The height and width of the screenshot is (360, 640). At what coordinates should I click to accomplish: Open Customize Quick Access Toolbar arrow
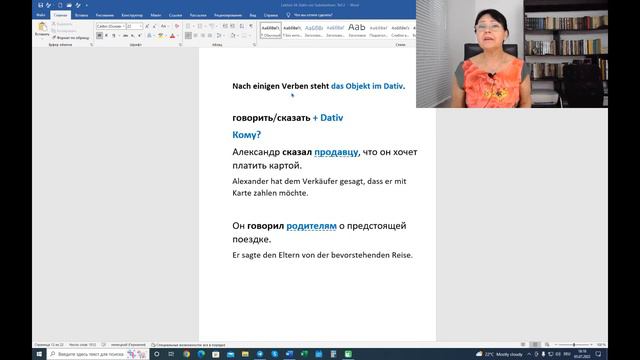point(87,5)
